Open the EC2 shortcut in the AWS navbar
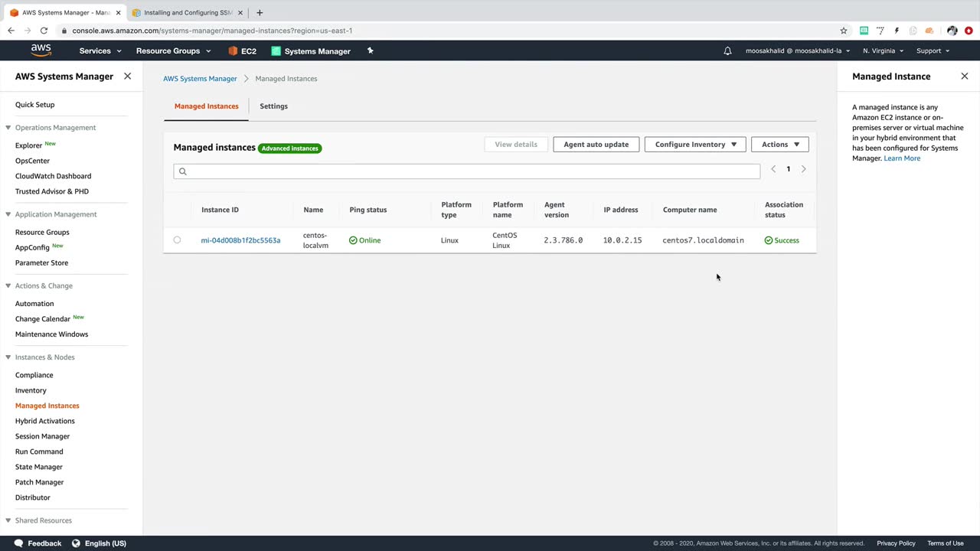 [242, 51]
